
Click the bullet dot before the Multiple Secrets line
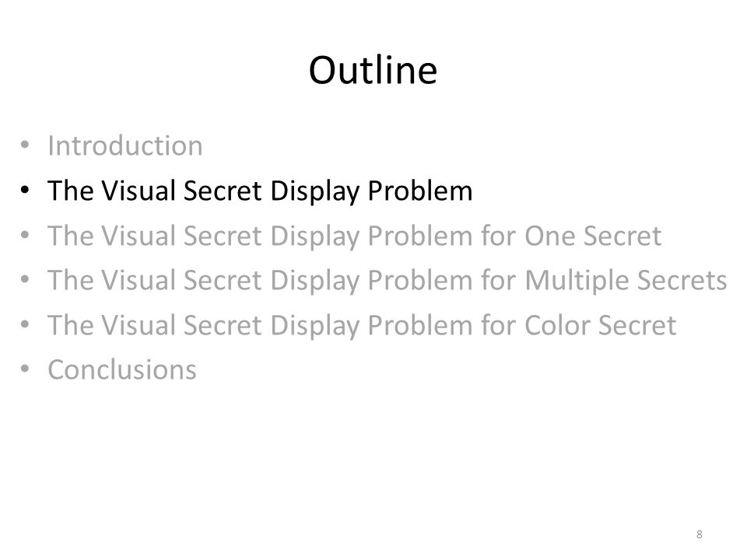coord(25,279)
